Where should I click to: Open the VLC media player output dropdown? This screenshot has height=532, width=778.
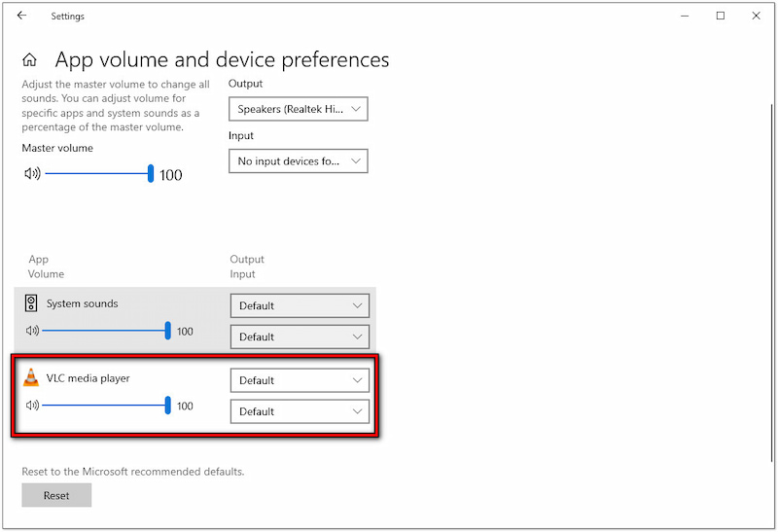point(300,380)
